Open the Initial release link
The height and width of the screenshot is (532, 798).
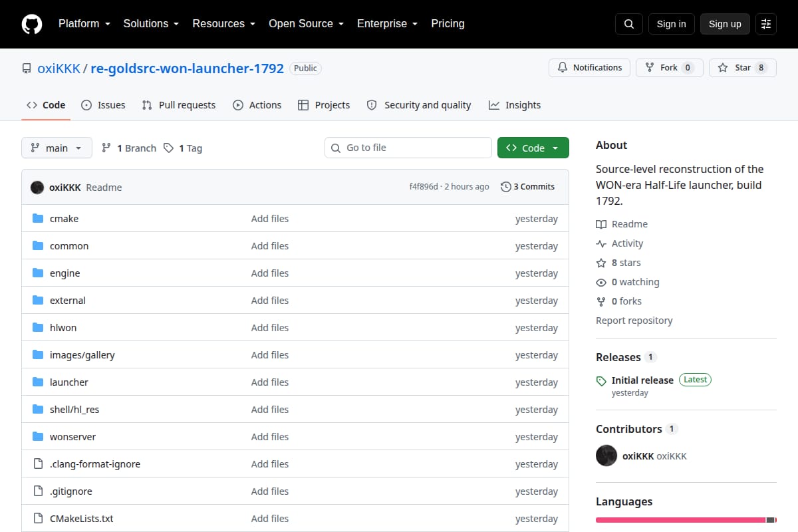point(642,380)
